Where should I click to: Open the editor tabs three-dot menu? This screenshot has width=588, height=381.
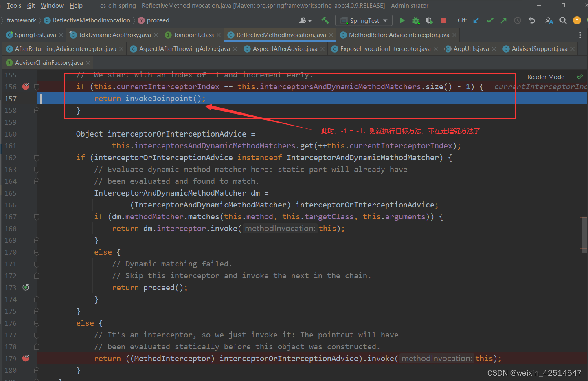[x=580, y=35]
